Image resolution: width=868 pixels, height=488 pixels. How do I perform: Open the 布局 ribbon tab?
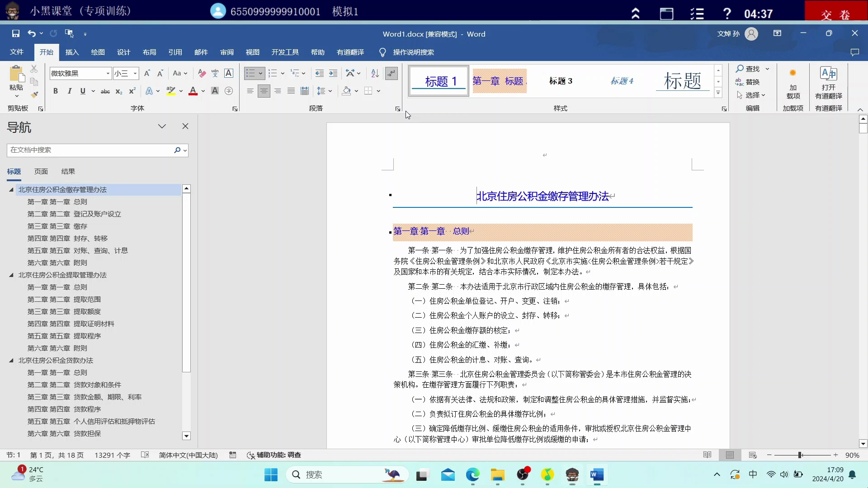149,52
